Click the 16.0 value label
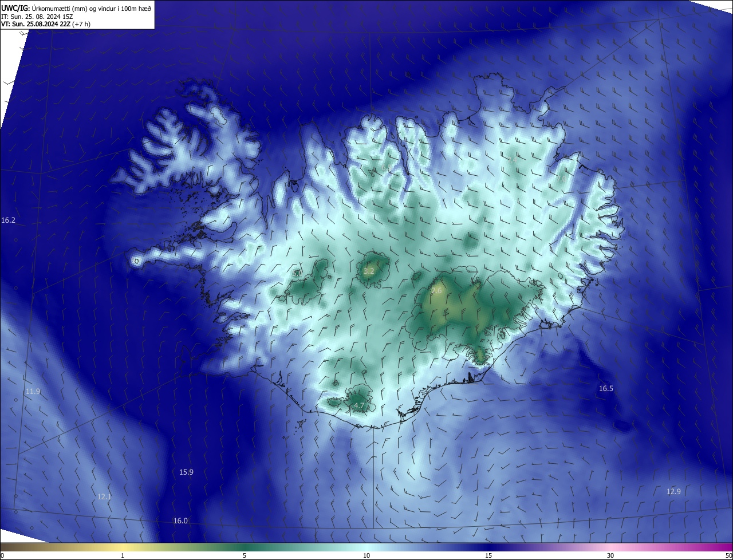733x560 pixels. [x=180, y=521]
